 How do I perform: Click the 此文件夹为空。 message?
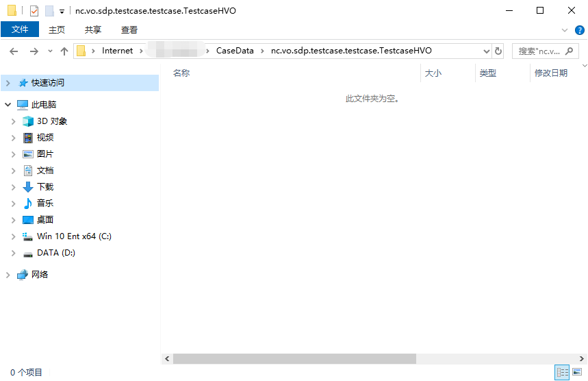pyautogui.click(x=372, y=99)
